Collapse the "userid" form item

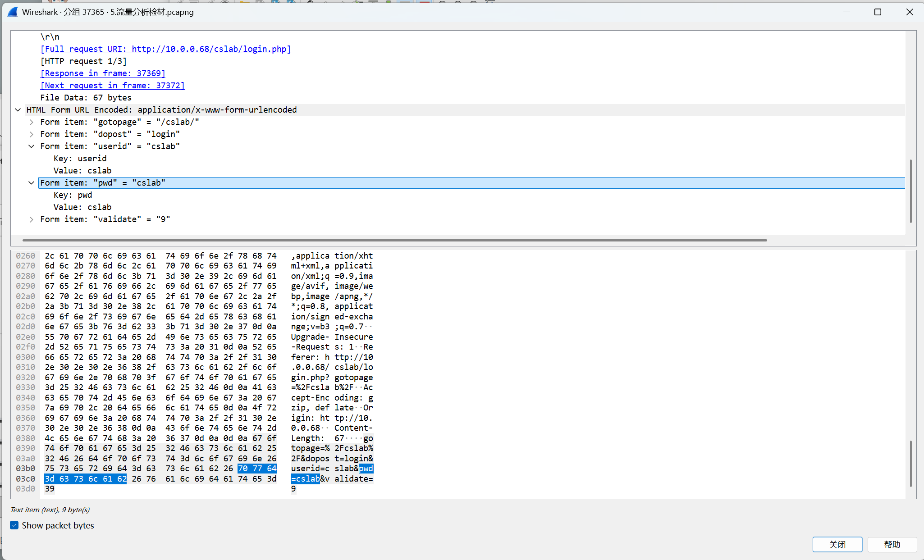[x=31, y=146]
